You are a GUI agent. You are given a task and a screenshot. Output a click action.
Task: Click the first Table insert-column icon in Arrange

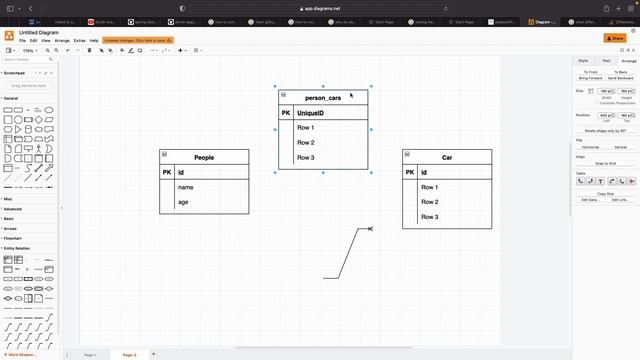(x=580, y=181)
